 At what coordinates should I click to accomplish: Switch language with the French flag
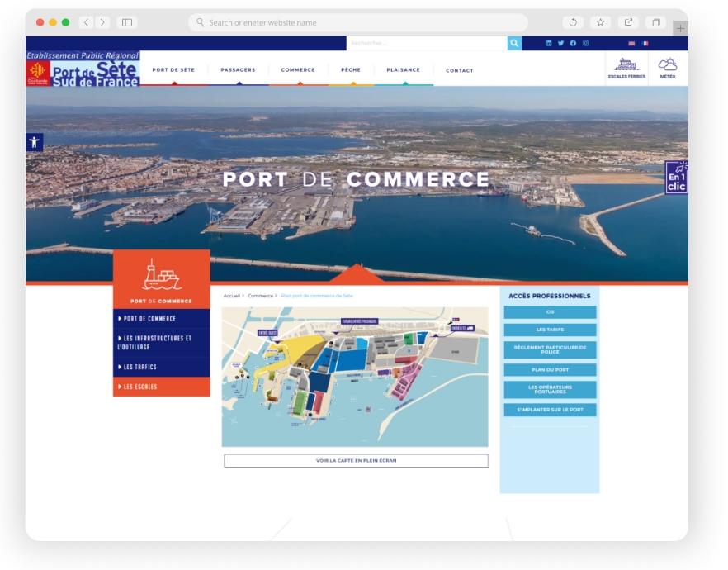(x=645, y=43)
